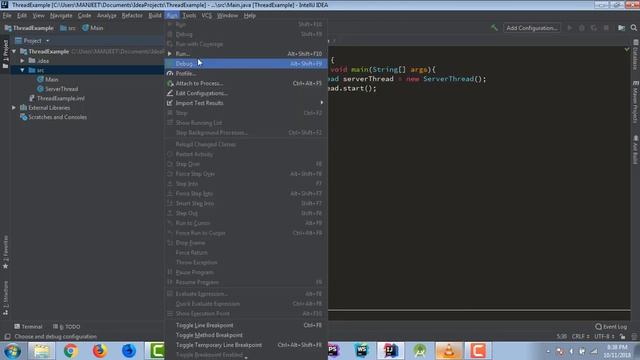Click the inspection checkmark in the editor corner
Screen dimensions: 640x360
[627, 49]
